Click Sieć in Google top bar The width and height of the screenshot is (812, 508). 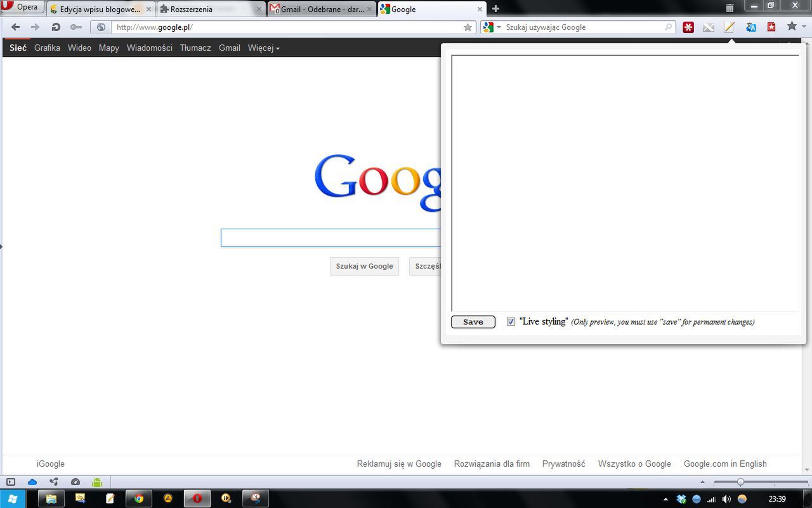18,48
